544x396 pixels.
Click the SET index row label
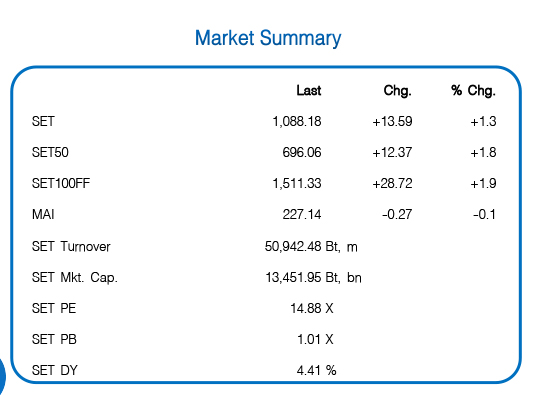coord(43,121)
